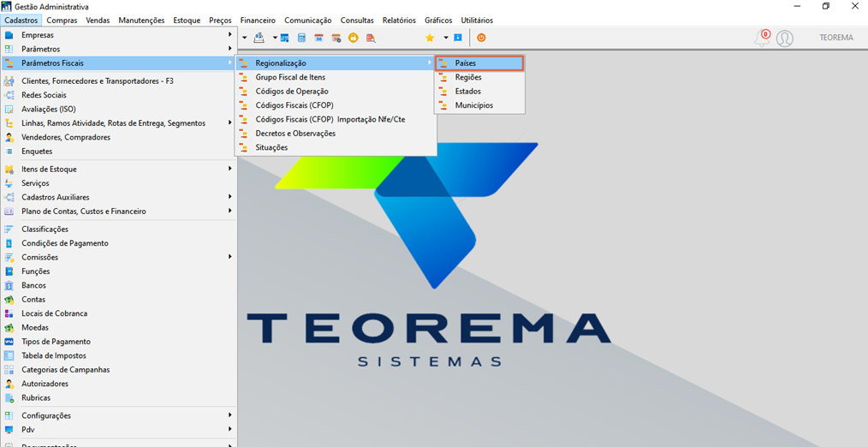This screenshot has width=868, height=447.
Task: Click the orange padlock toolbar icon
Action: click(354, 38)
